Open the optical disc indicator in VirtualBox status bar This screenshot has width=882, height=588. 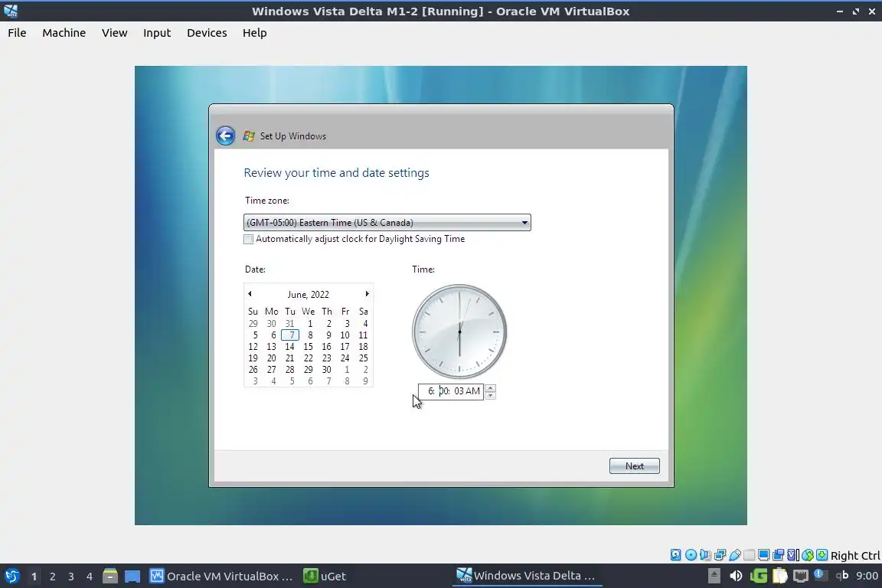691,555
